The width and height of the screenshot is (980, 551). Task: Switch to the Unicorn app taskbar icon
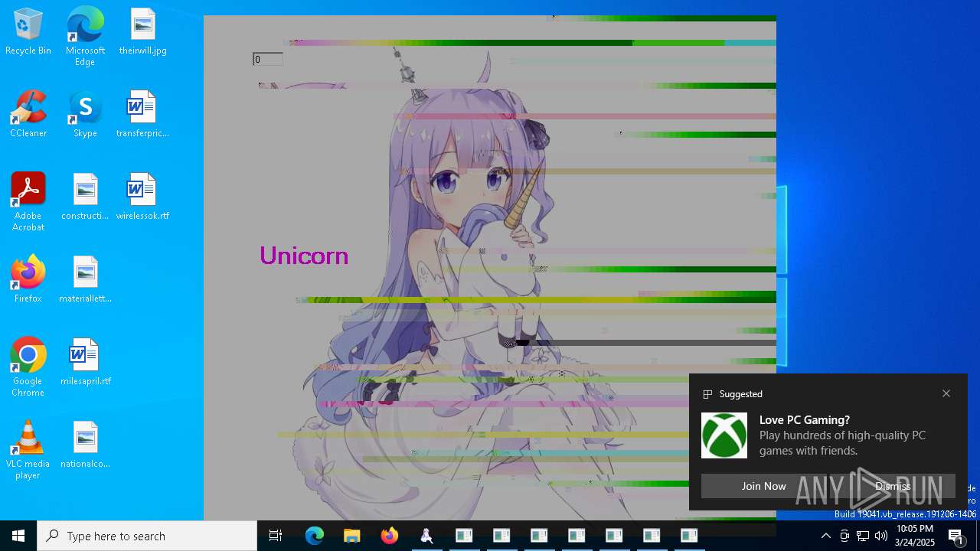(427, 536)
